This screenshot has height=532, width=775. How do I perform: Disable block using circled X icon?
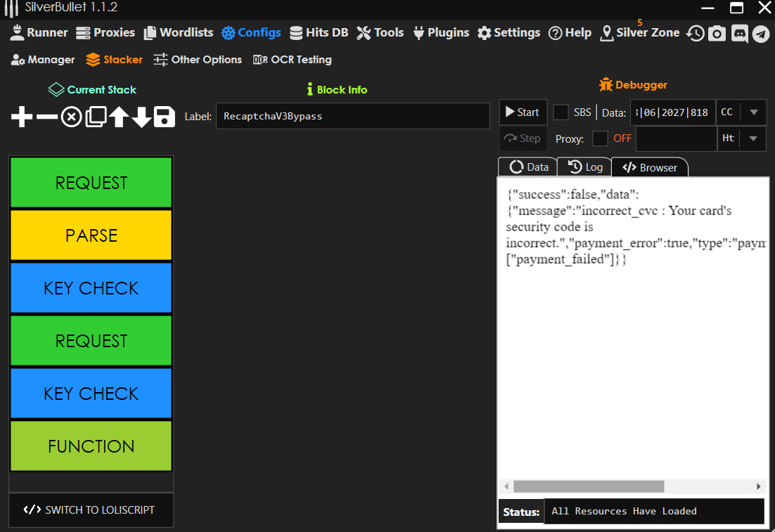71,117
